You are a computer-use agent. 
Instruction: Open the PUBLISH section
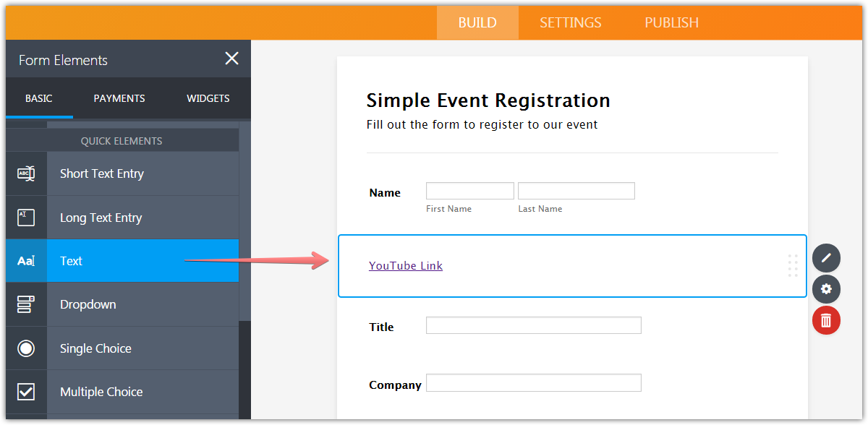(671, 22)
